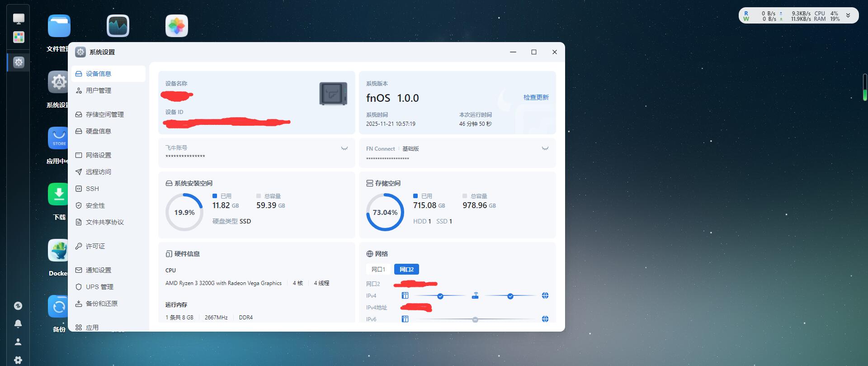Click the CPU 4% reading in widget
Screen dimensions: 868x366
826,14
